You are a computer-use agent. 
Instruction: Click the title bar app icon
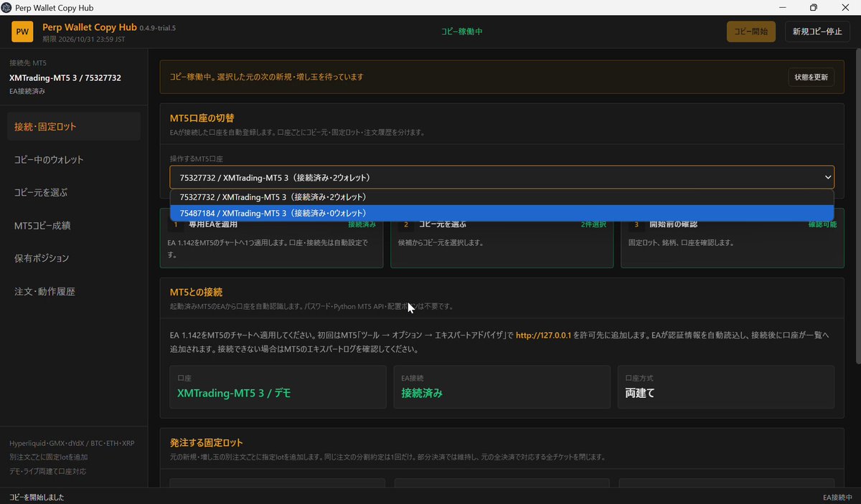(6, 8)
